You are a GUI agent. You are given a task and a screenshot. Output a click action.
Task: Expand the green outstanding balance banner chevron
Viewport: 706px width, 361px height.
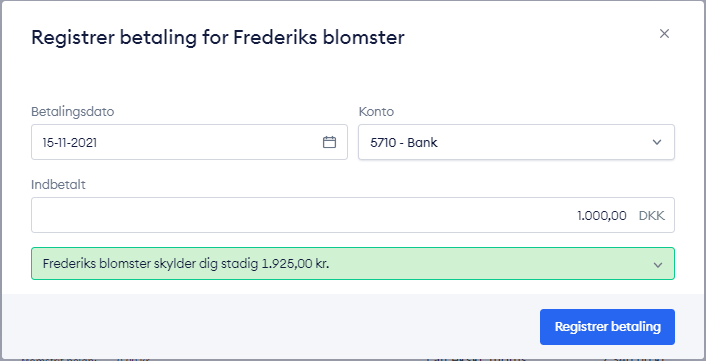[658, 265]
